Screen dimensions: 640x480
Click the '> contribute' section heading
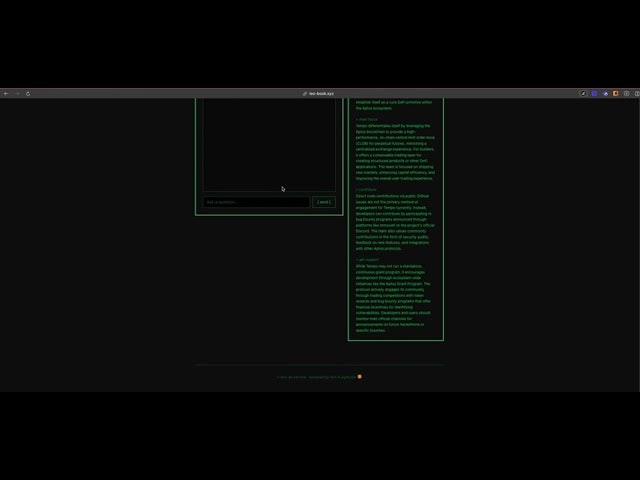coord(366,189)
